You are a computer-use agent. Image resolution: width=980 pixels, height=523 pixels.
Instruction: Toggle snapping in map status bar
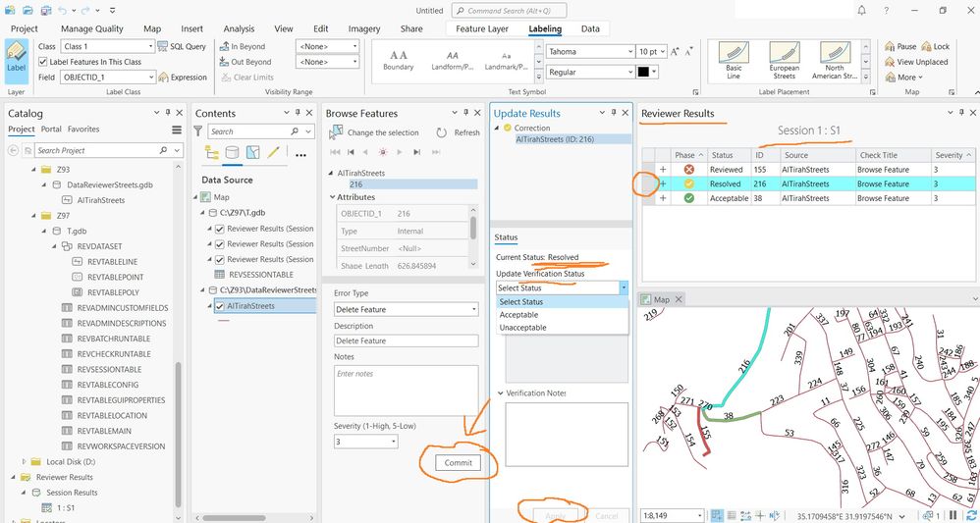point(717,515)
